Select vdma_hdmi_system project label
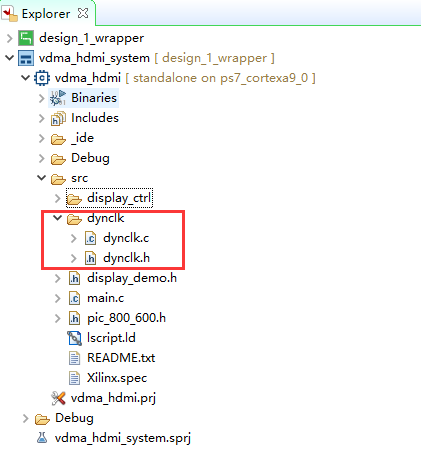The image size is (421, 452). pos(94,58)
